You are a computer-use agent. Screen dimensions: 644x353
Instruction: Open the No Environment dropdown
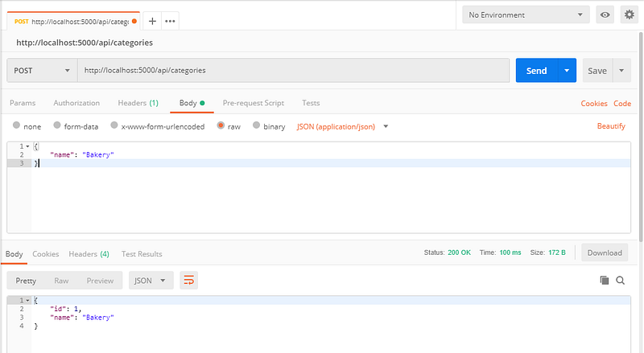point(526,14)
